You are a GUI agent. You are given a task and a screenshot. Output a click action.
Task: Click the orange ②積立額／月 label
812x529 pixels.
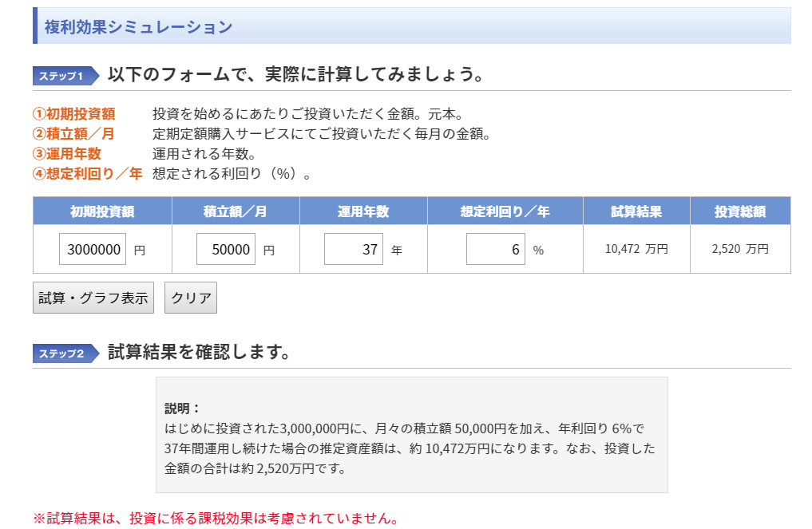73,133
